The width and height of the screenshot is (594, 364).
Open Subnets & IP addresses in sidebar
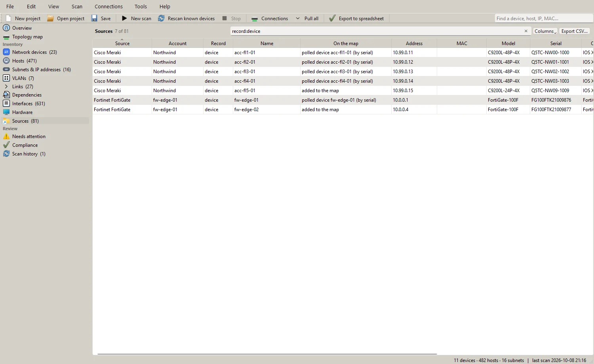41,69
